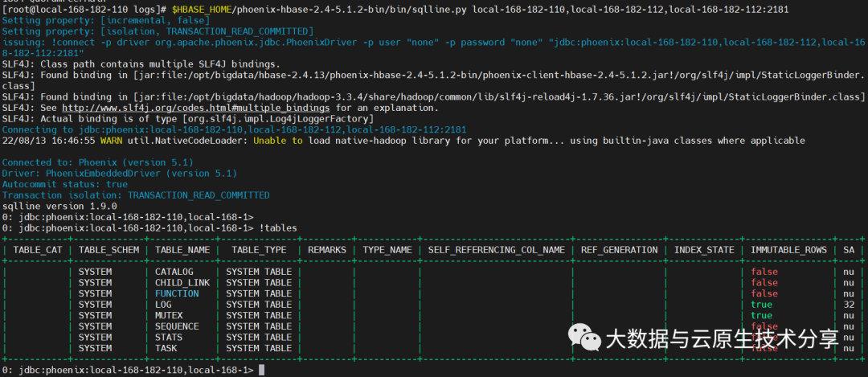Click the false value in CHILD_LINK row
Viewport: 868px width, 377px height.
pos(764,283)
